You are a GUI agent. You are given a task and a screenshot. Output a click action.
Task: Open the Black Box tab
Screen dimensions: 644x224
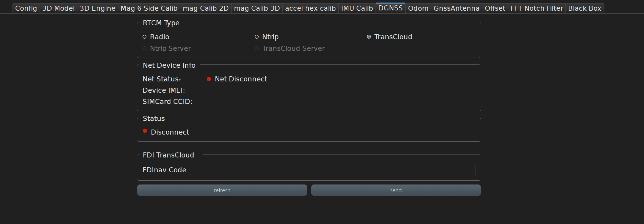coord(584,8)
